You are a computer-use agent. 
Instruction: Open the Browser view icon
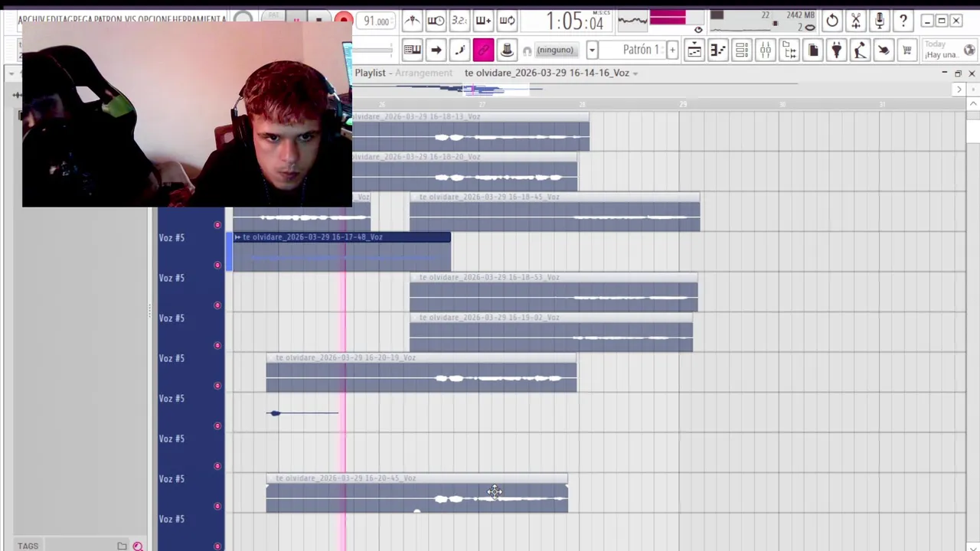(x=789, y=51)
